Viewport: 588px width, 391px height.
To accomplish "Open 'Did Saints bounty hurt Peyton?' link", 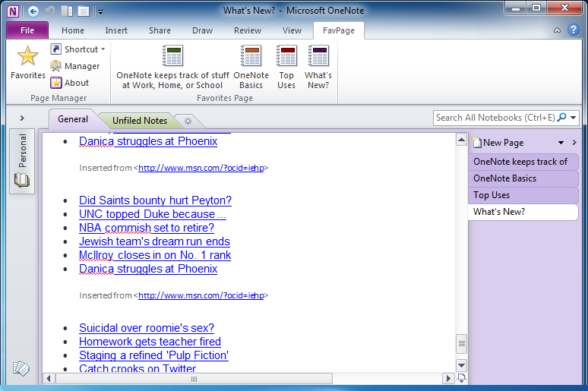I will pyautogui.click(x=155, y=200).
